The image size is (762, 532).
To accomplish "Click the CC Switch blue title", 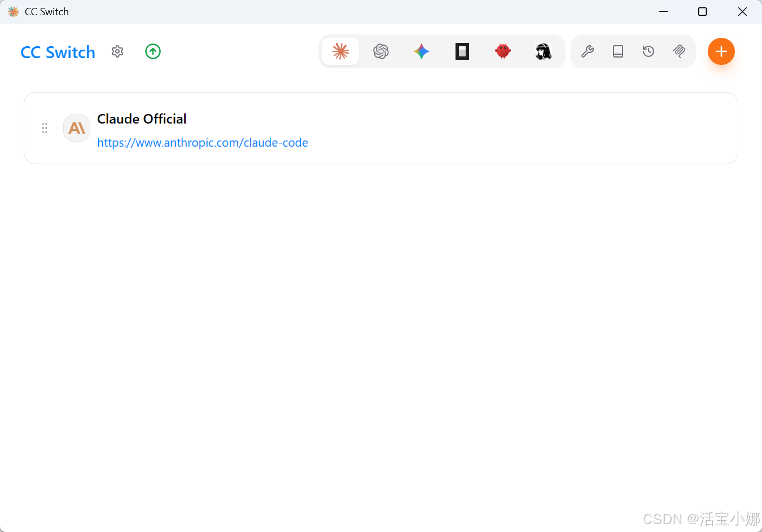I will click(58, 52).
